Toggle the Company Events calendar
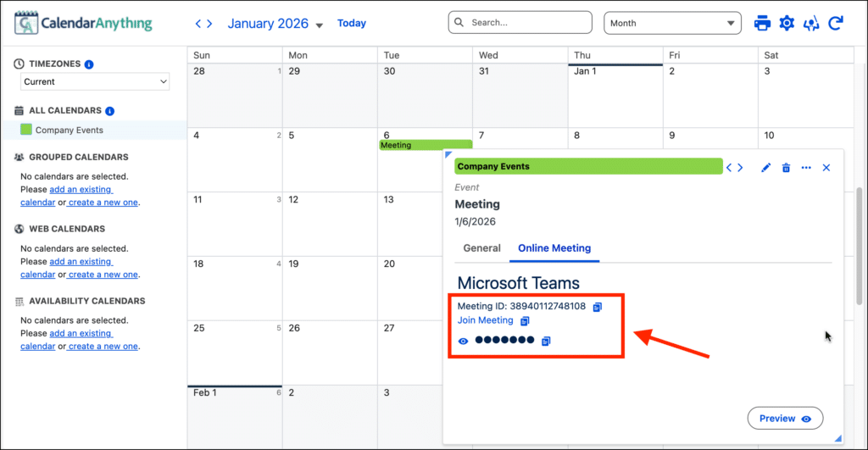This screenshot has height=450, width=868. pyautogui.click(x=26, y=130)
